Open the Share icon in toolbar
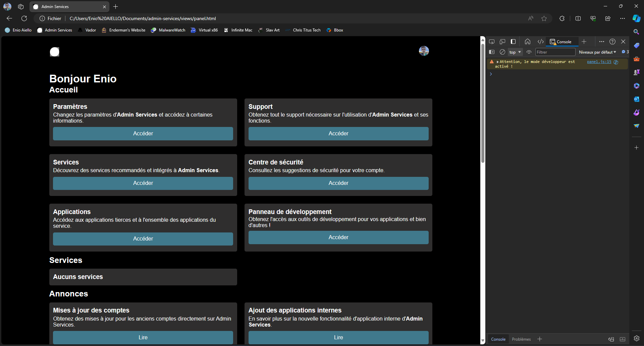Image resolution: width=644 pixels, height=346 pixels. point(608,18)
